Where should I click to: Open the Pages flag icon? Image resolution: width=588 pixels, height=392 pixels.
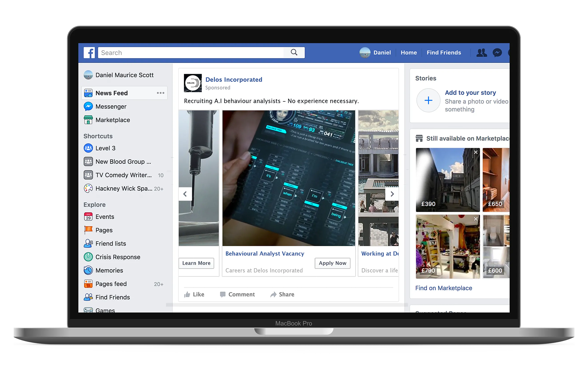pos(88,230)
